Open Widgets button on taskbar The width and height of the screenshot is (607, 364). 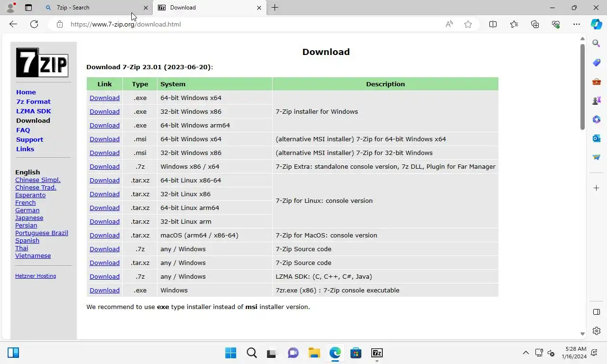pos(13,353)
